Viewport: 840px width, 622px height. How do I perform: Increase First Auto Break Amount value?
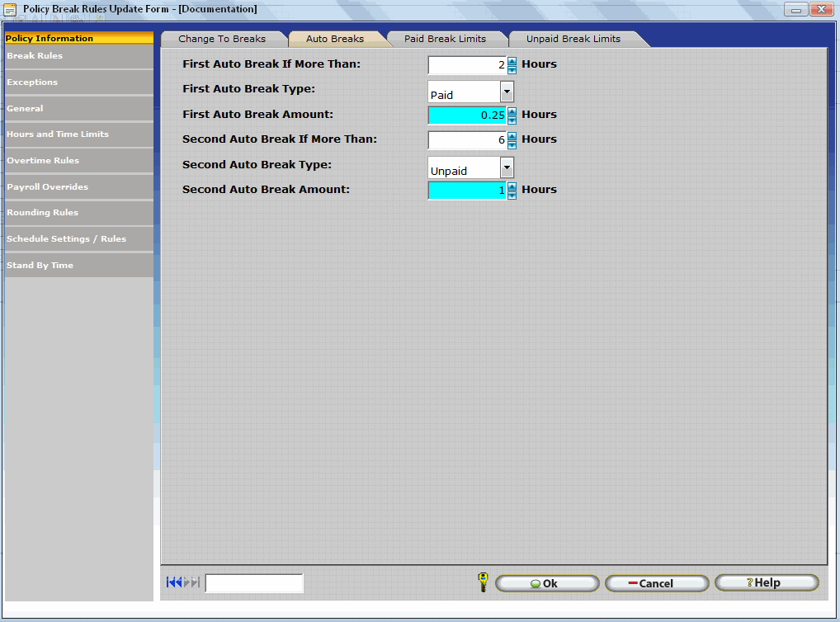[512, 111]
